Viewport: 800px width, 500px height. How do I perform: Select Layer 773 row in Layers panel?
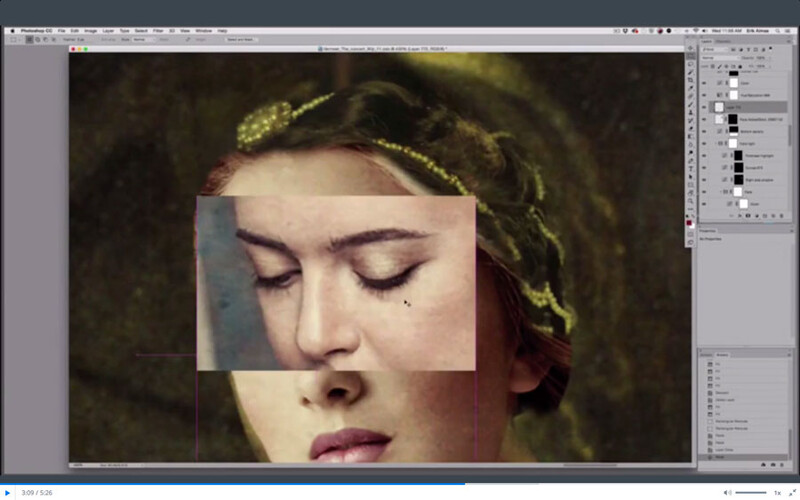748,107
